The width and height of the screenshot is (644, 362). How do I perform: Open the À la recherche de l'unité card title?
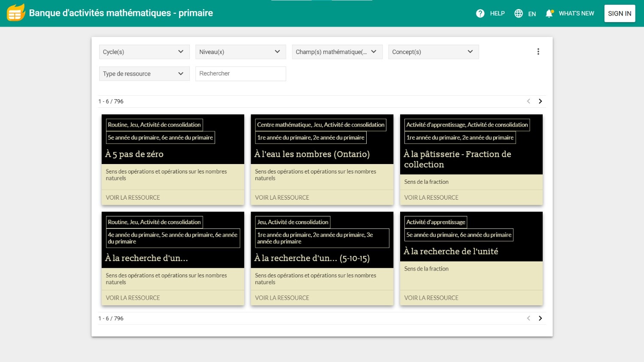click(451, 251)
